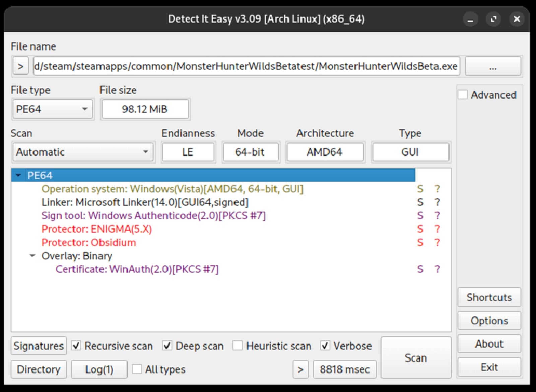Click the File name path field
This screenshot has width=536, height=392.
coord(246,66)
